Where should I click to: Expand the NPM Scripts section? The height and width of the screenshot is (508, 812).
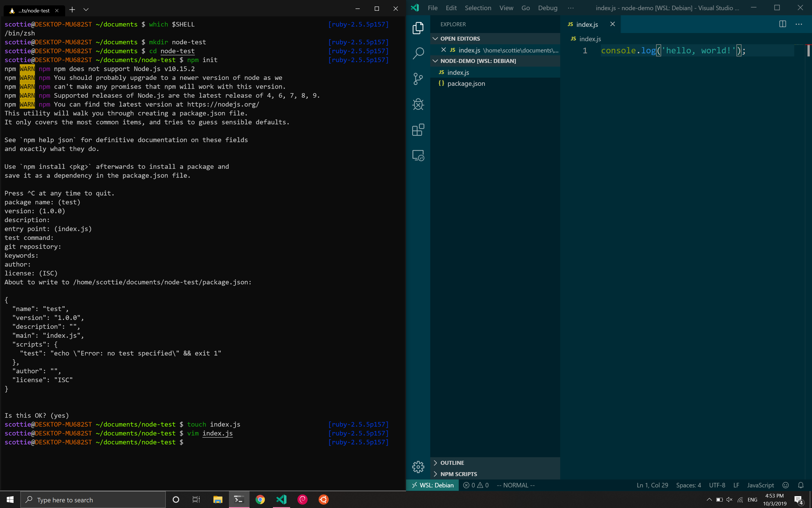click(x=495, y=474)
